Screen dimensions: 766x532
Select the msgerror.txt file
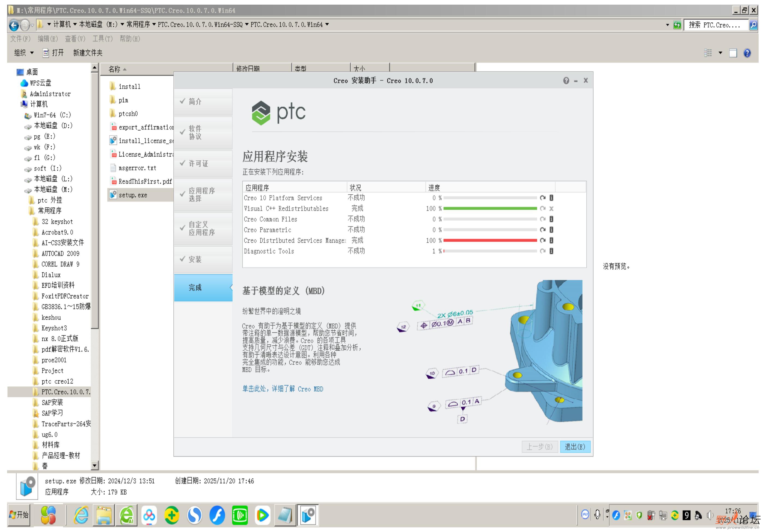pyautogui.click(x=137, y=168)
